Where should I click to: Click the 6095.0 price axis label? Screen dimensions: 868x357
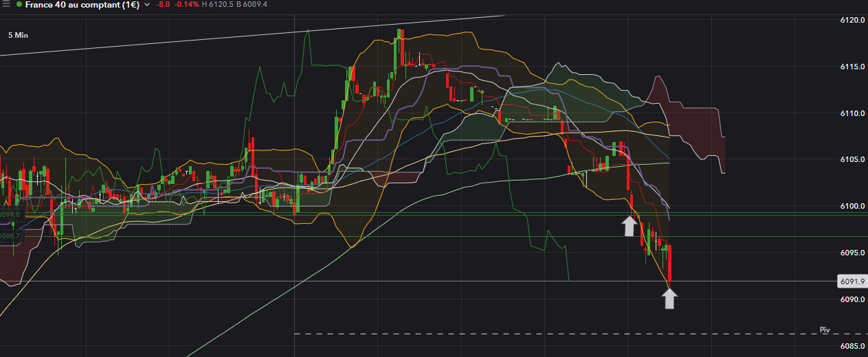[852, 253]
